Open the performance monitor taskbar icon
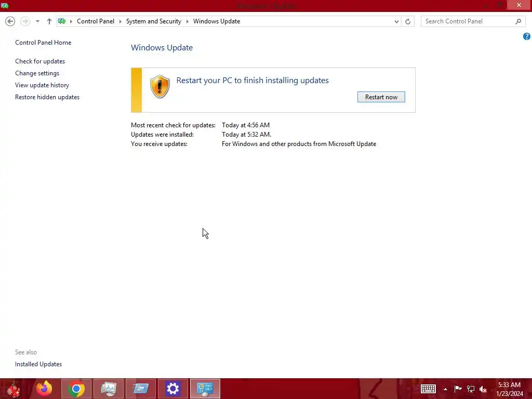Image resolution: width=532 pixels, height=399 pixels. pos(109,389)
